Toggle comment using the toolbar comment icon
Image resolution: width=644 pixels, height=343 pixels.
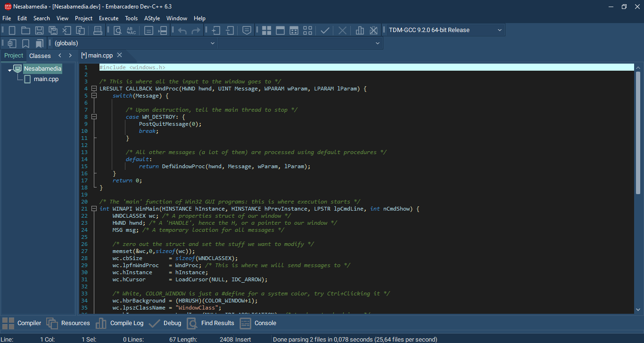(x=246, y=31)
